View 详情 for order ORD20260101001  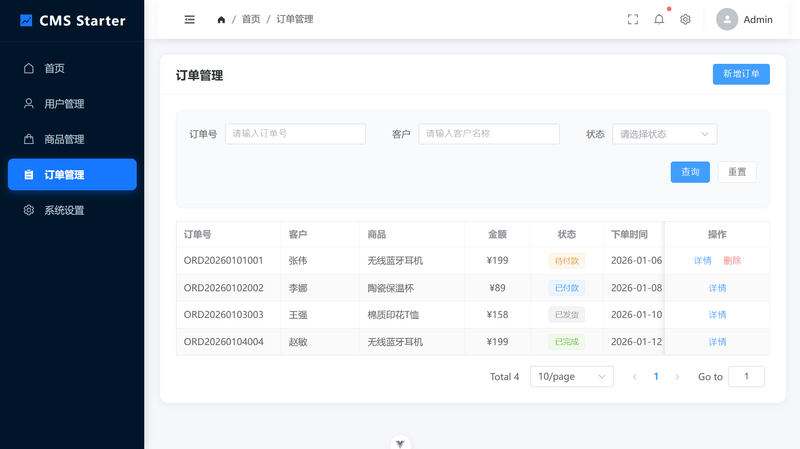point(703,261)
